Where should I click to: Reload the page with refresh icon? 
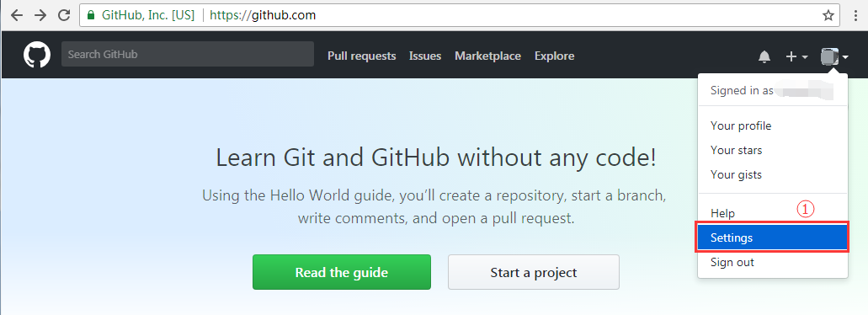coord(64,15)
